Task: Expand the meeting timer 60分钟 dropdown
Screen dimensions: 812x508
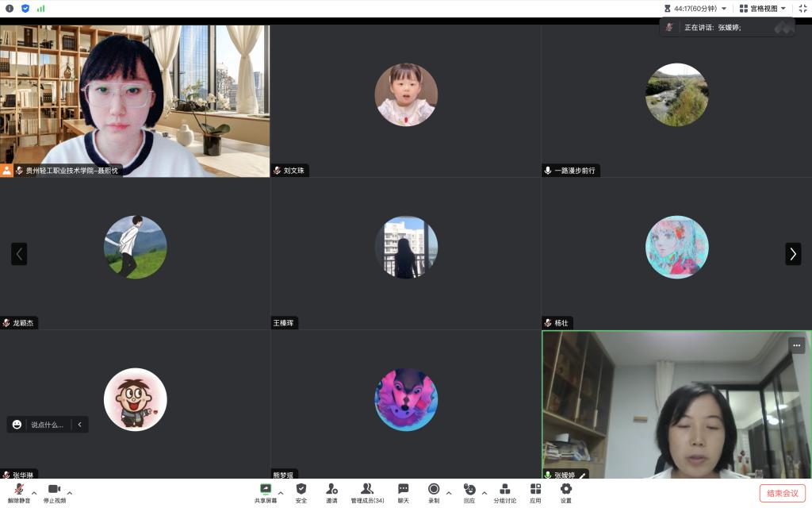Action: 723,9
